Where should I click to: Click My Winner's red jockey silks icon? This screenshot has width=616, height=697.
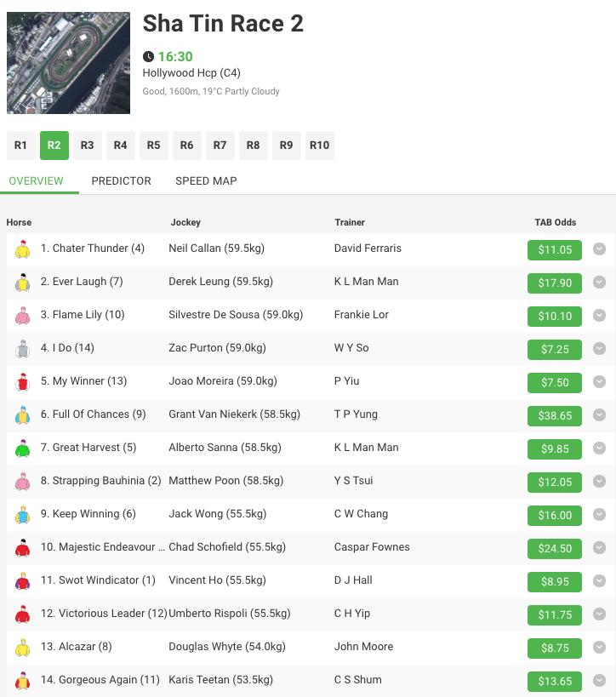[21, 382]
